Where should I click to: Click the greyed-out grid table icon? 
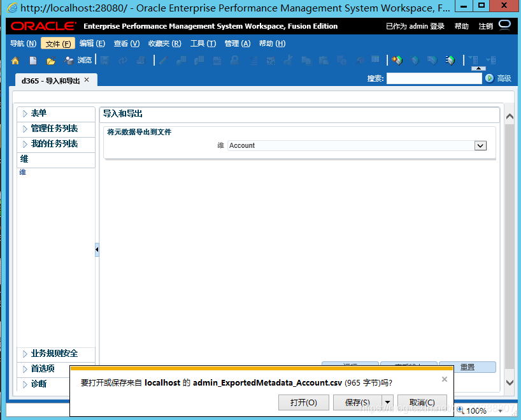(x=375, y=59)
